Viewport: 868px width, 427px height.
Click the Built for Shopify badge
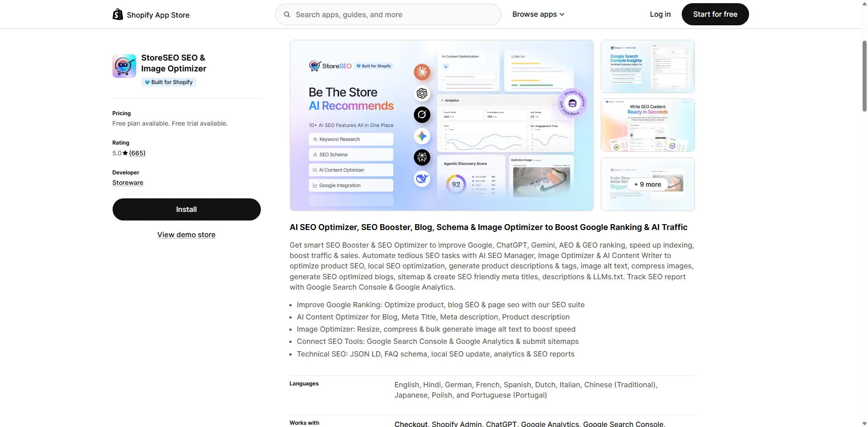click(x=169, y=82)
